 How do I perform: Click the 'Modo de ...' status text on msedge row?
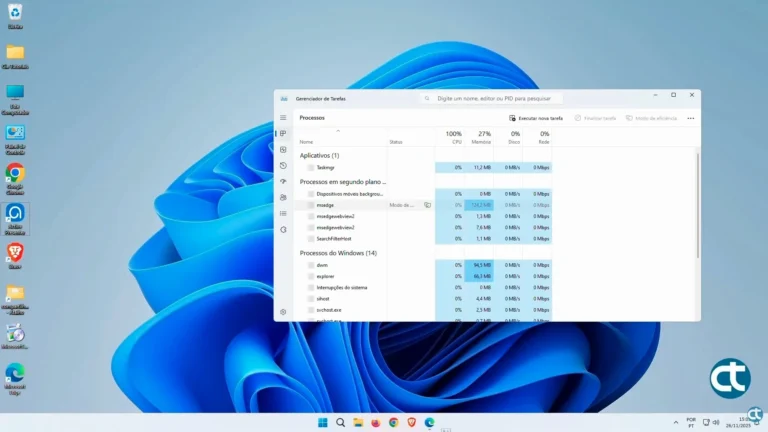[402, 205]
